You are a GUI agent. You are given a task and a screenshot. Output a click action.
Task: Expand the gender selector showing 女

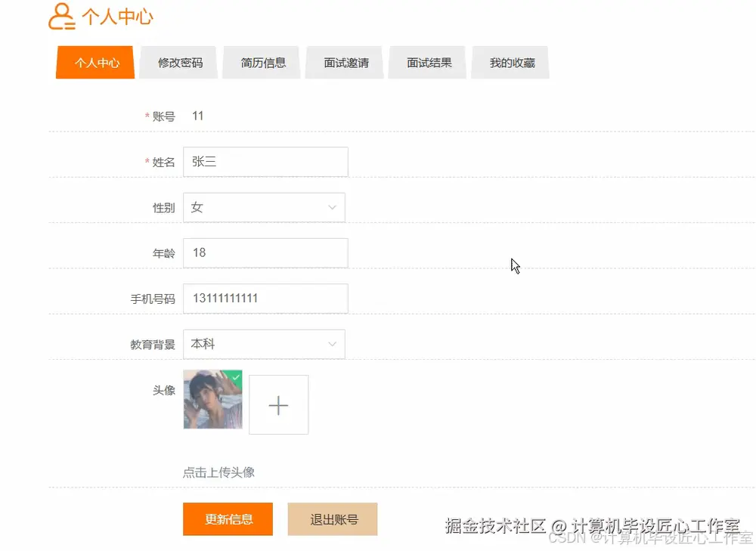(x=265, y=207)
